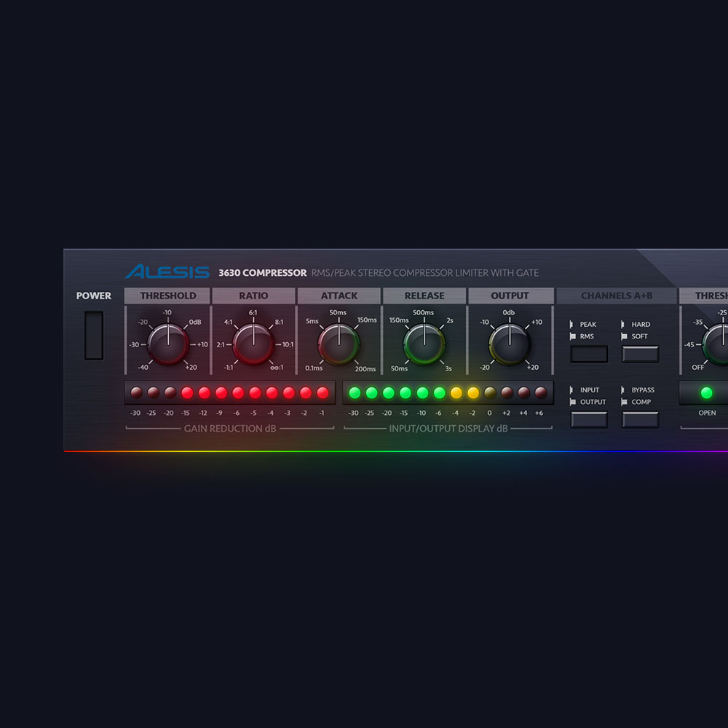Click the Output knob
The width and height of the screenshot is (728, 728).
pos(510,344)
